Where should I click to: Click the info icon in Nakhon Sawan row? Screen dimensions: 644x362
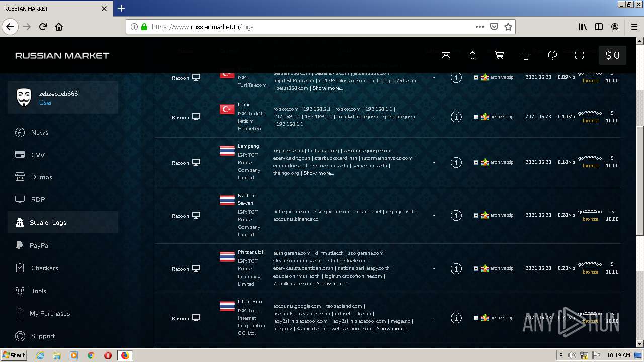pyautogui.click(x=456, y=215)
